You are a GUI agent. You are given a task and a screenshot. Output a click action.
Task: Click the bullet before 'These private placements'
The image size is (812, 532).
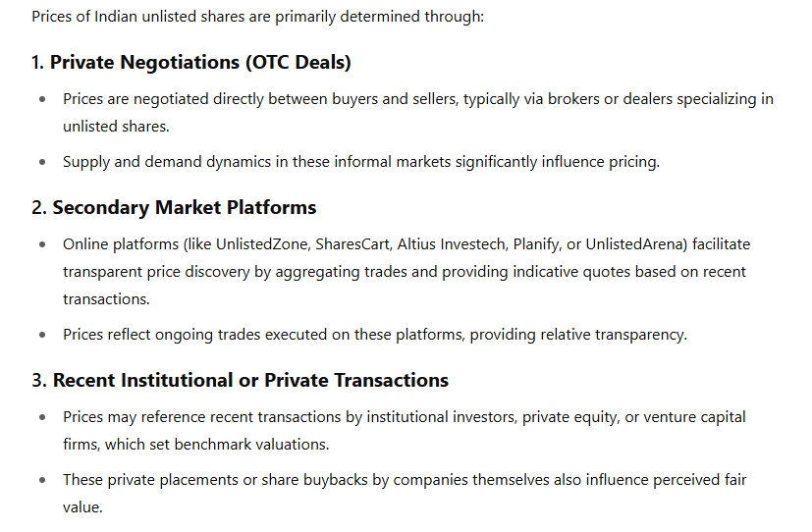click(42, 480)
